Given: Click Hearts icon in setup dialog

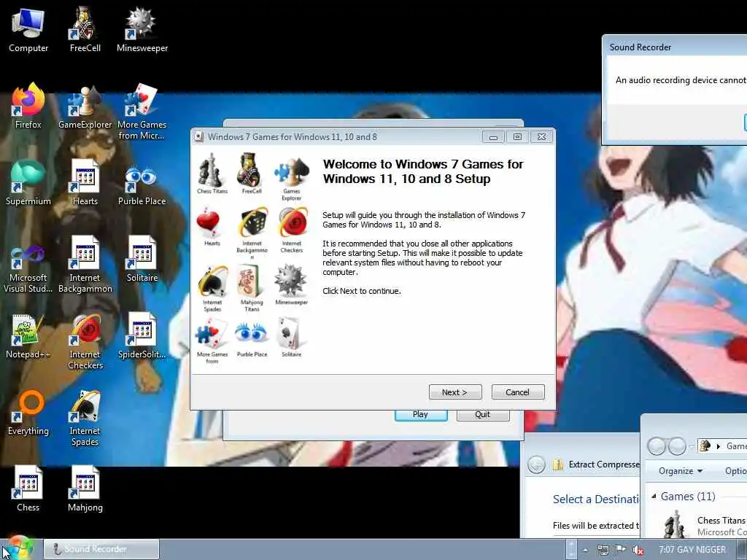Looking at the screenshot, I should point(212,227).
